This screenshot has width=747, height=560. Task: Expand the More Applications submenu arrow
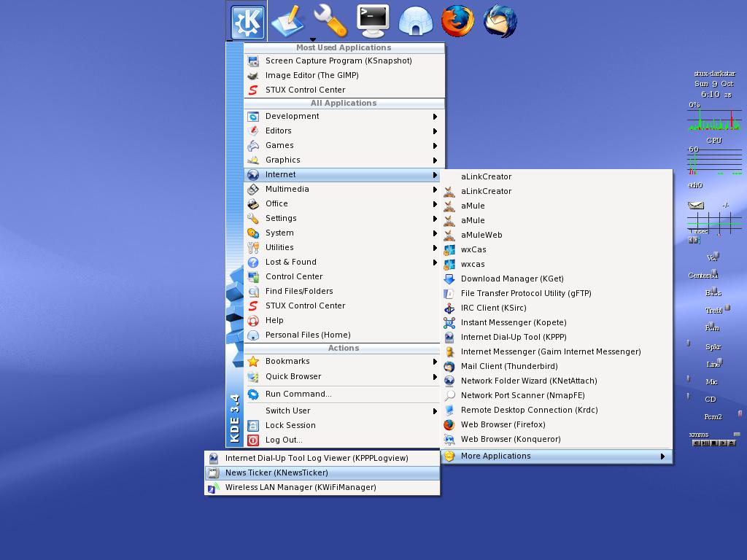click(662, 456)
